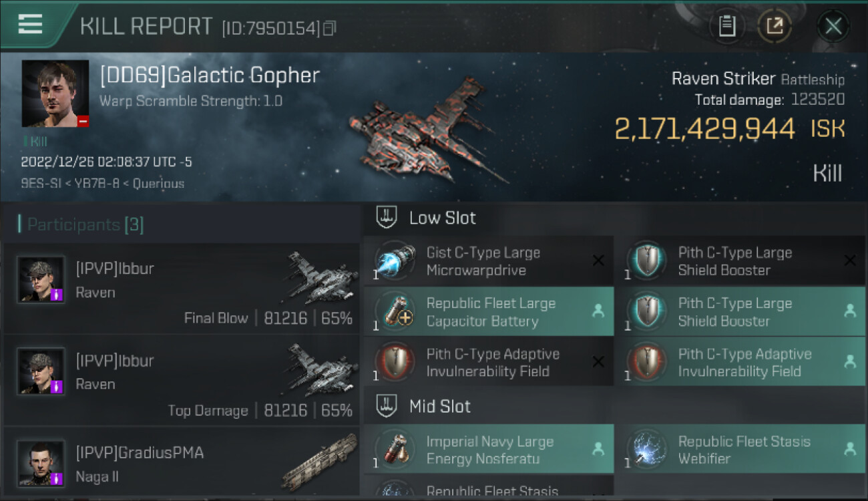The width and height of the screenshot is (868, 501).
Task: Open Ibbur's Top Damage participant entry
Action: pyautogui.click(x=180, y=381)
